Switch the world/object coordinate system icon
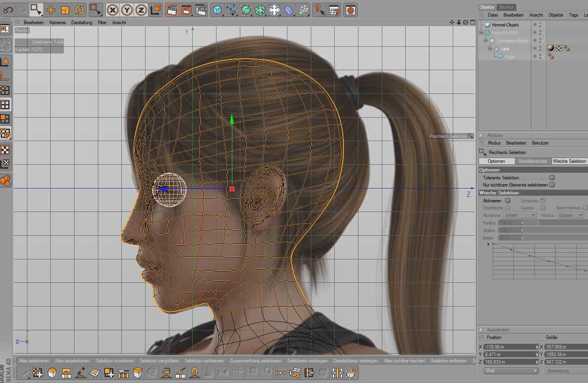Image resolution: width=588 pixels, height=383 pixels. 156,10
